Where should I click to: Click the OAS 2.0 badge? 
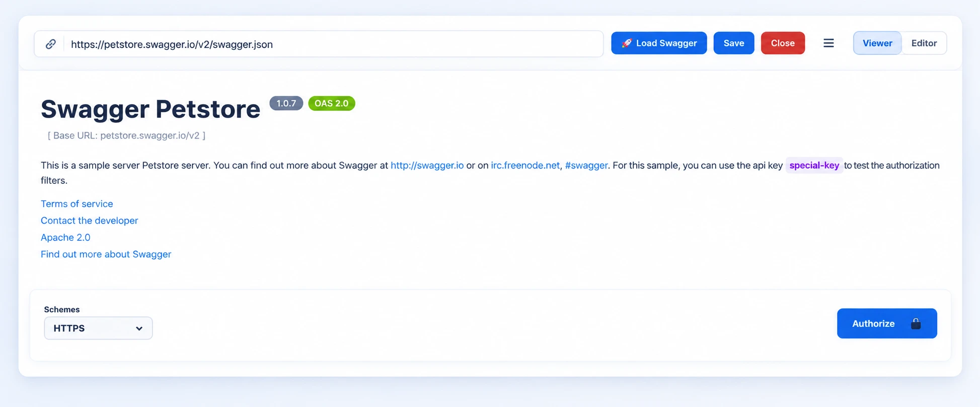pyautogui.click(x=331, y=103)
